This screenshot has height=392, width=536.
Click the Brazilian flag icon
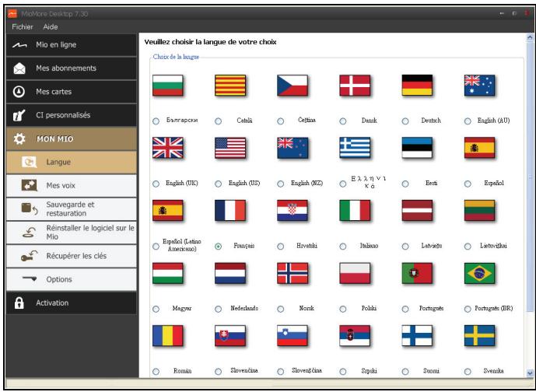(479, 273)
